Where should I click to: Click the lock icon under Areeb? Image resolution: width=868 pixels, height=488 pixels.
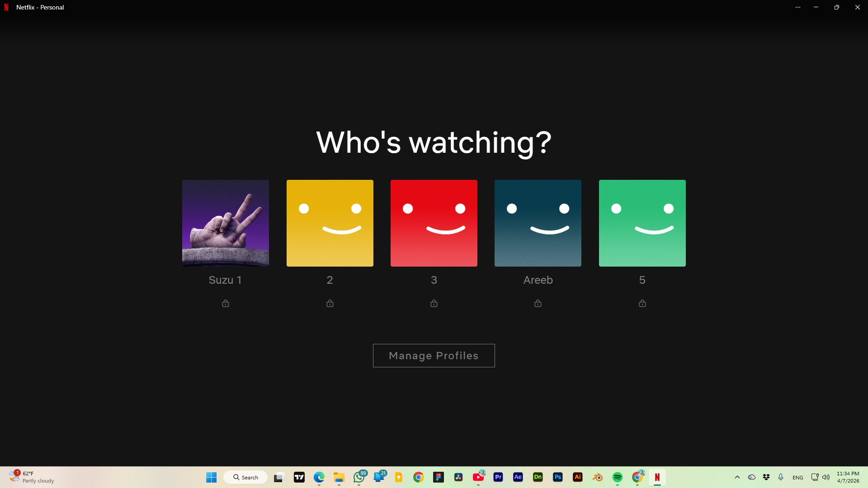pyautogui.click(x=538, y=303)
